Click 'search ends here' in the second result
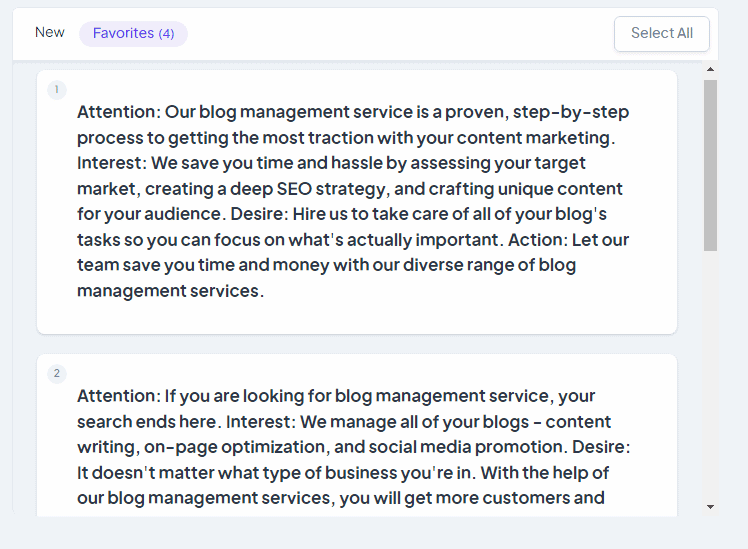 coord(147,422)
